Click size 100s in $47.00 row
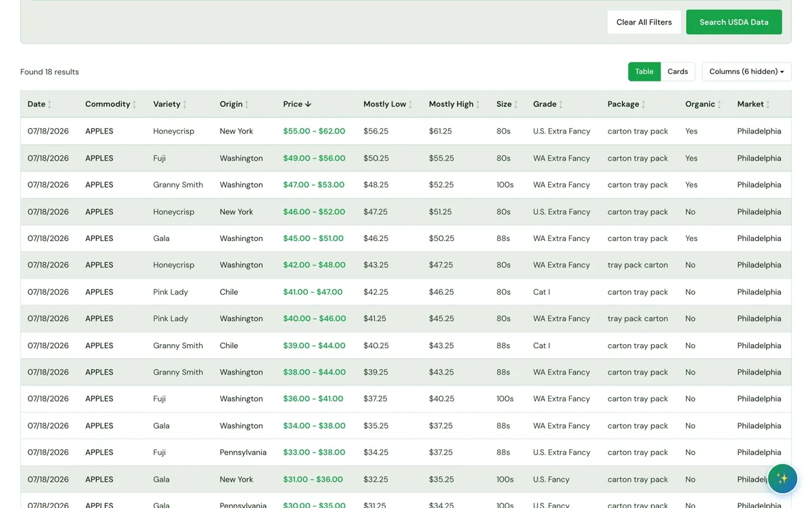Screen dimensions: 812x508 point(505,185)
